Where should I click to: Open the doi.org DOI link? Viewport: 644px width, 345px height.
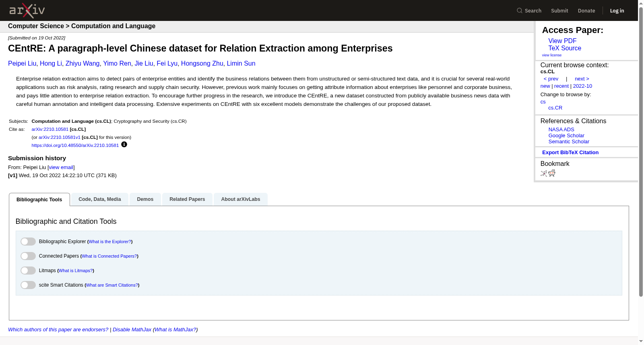(75, 146)
